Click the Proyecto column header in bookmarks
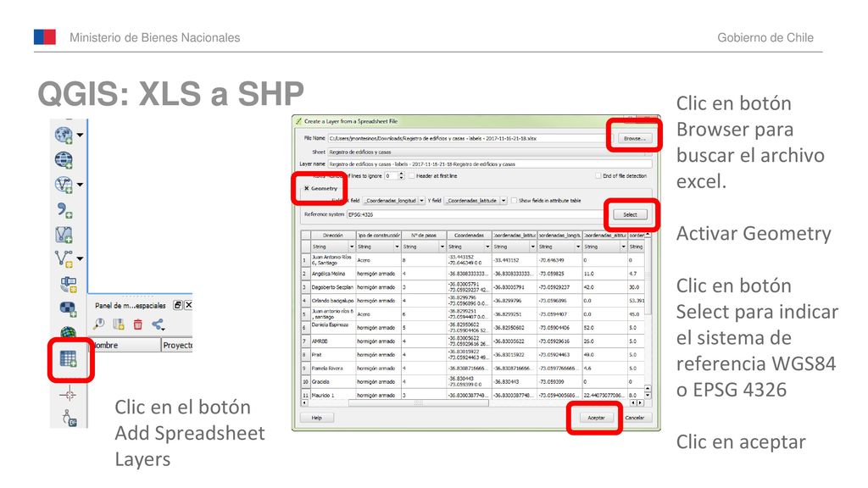 (x=177, y=345)
